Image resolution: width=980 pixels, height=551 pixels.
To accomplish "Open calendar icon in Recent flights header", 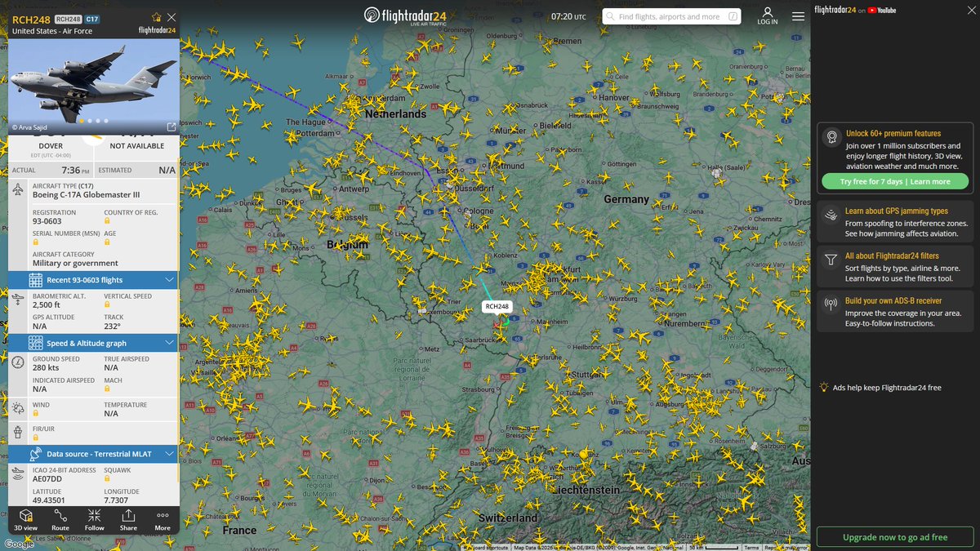I will tap(36, 280).
